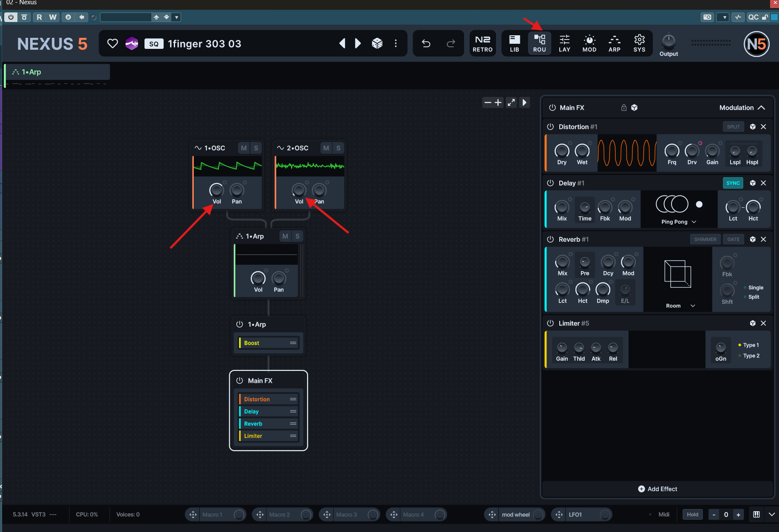Open the ARP arpeggiator page

coord(614,43)
